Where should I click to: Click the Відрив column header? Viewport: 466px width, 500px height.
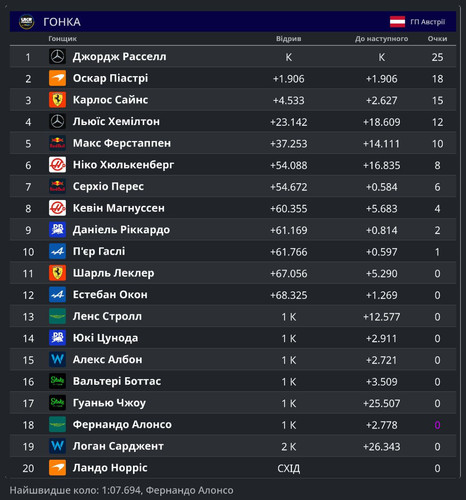(x=289, y=39)
